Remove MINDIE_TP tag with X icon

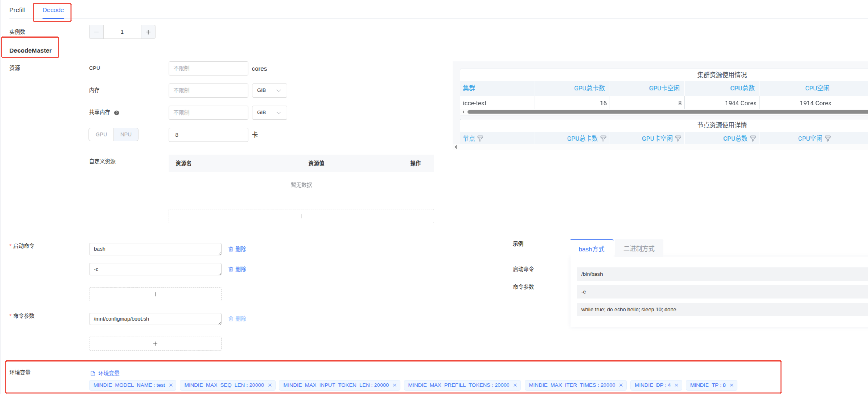point(732,385)
